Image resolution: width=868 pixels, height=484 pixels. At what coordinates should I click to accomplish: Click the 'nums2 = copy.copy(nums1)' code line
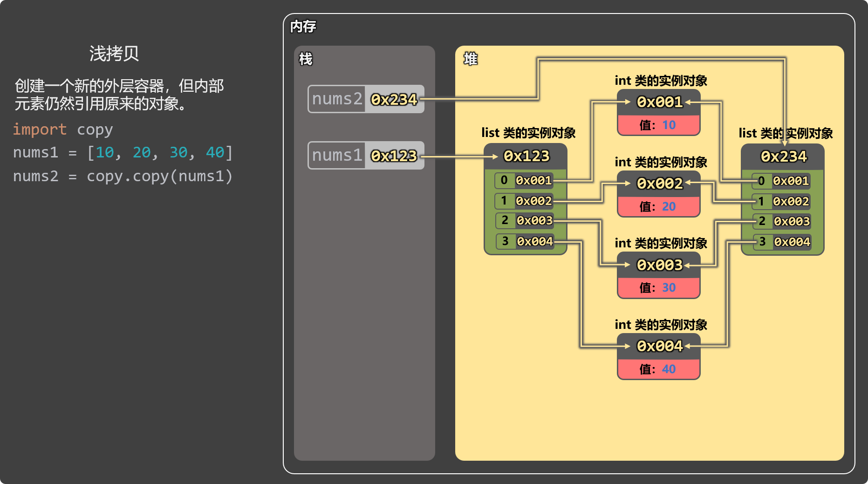point(123,176)
